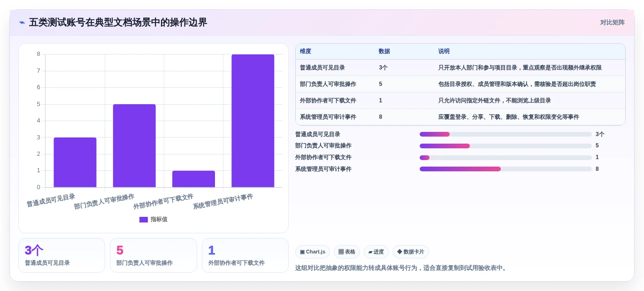Toggle the 指标值 legend swatch in the chart

(x=144, y=219)
